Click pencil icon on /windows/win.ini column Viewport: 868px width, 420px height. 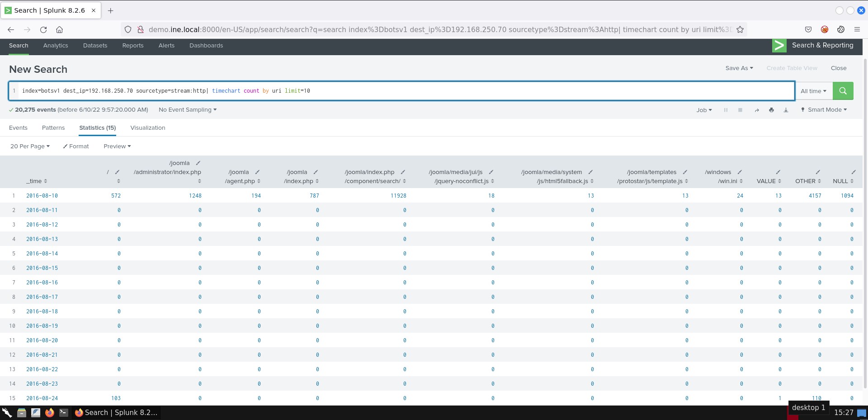pos(740,172)
